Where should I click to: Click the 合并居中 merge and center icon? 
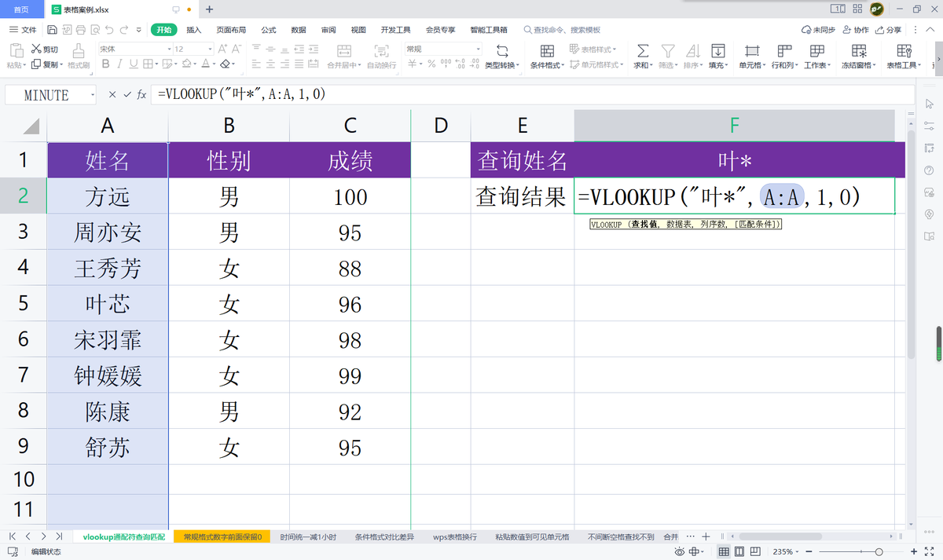point(344,50)
